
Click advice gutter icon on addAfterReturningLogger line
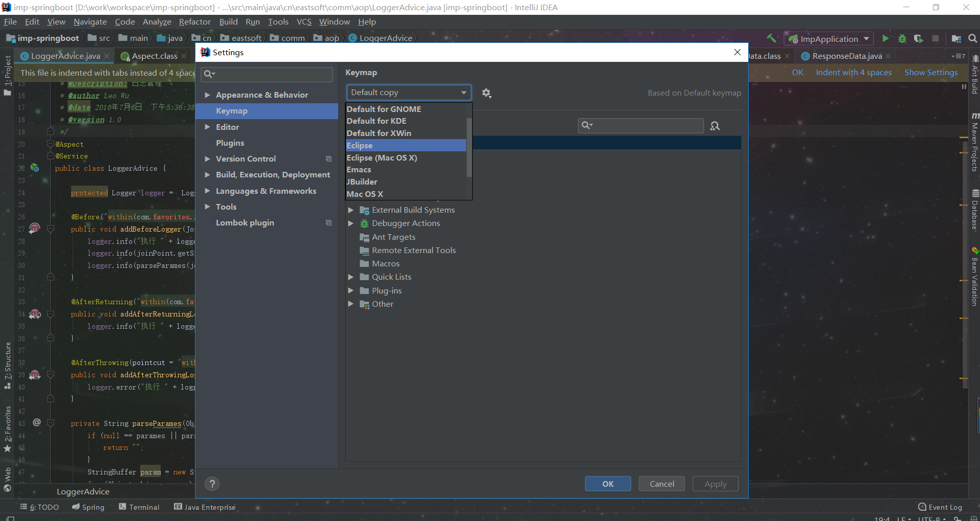pyautogui.click(x=34, y=313)
